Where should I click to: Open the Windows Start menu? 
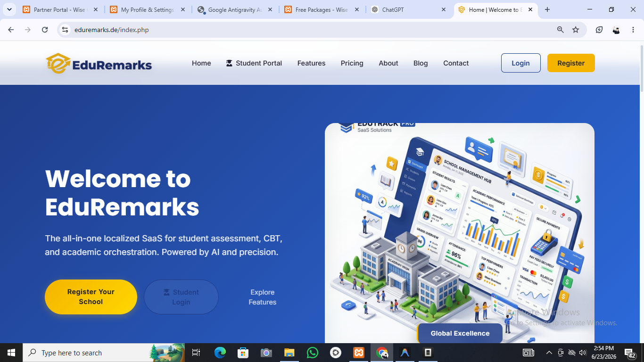click(x=11, y=353)
